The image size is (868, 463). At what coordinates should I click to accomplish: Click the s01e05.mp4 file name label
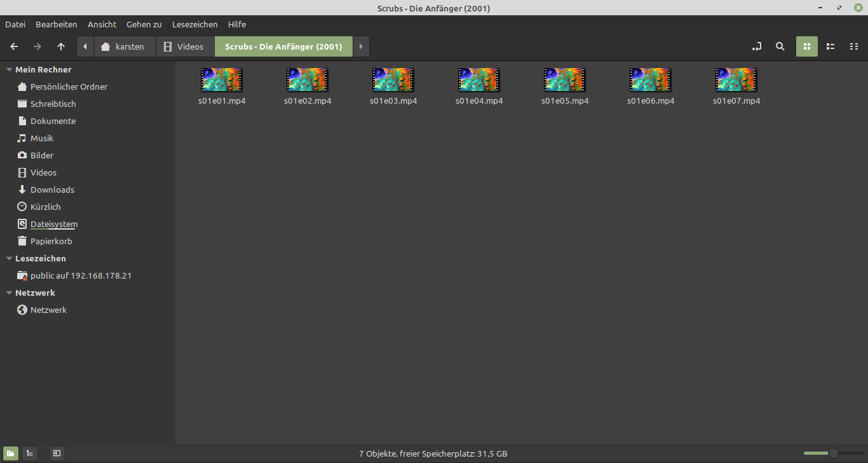point(565,101)
